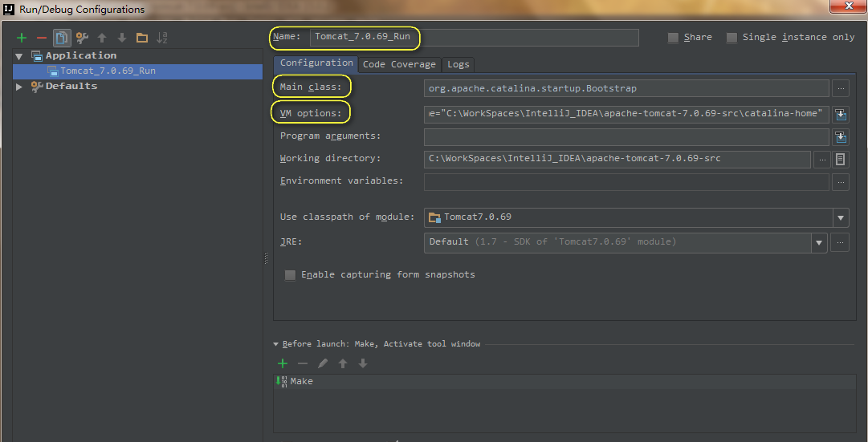This screenshot has width=868, height=442.
Task: Expand the VM options field editor
Action: (841, 114)
